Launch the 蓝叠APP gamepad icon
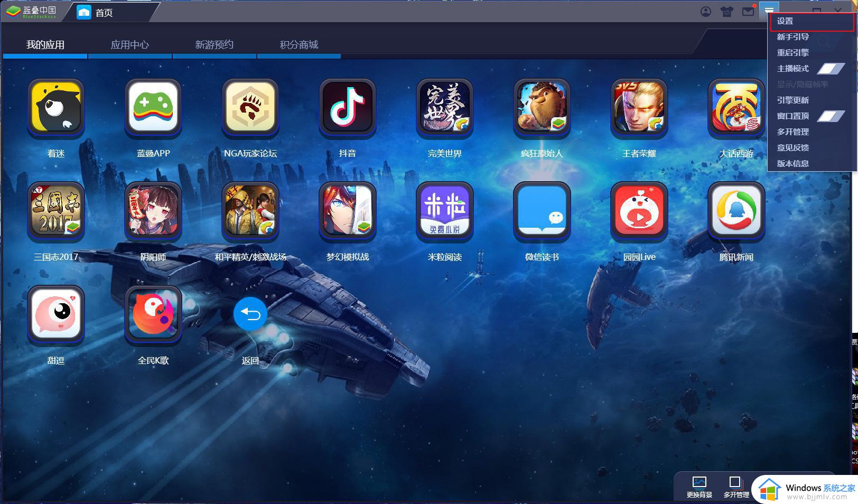The image size is (858, 504). 153,107
